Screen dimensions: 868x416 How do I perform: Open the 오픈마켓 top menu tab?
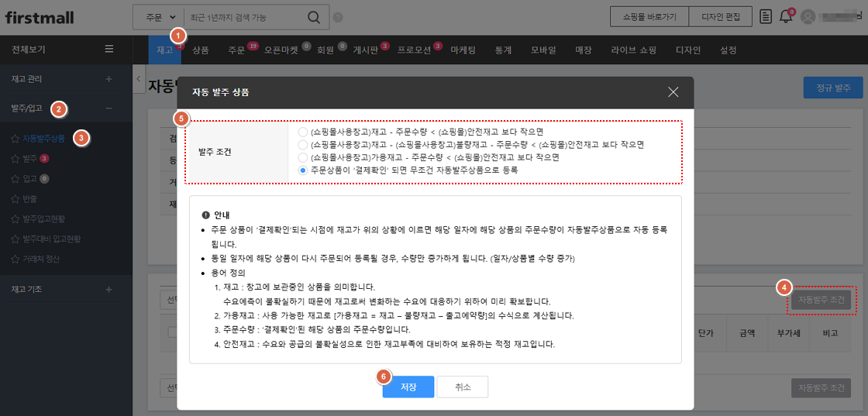pos(281,50)
